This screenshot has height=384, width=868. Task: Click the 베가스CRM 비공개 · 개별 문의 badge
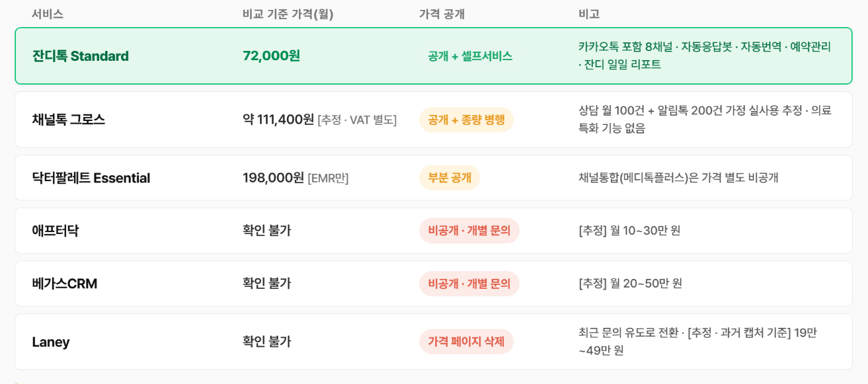pos(469,284)
